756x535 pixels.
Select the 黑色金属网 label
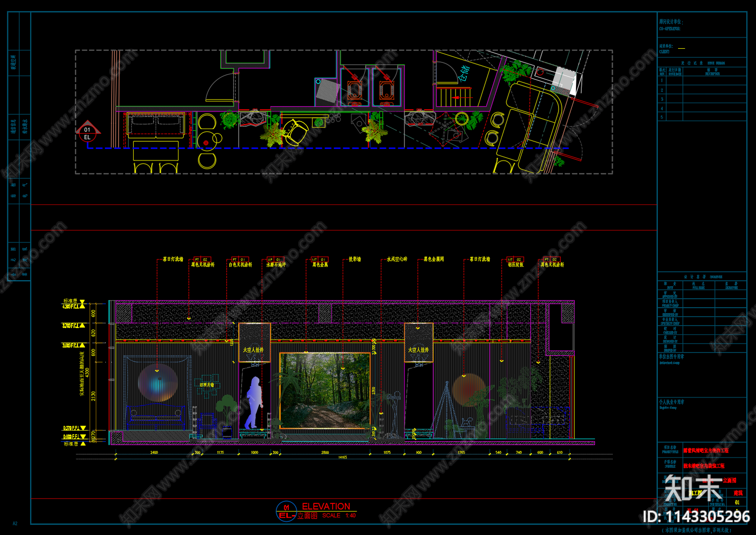434,259
